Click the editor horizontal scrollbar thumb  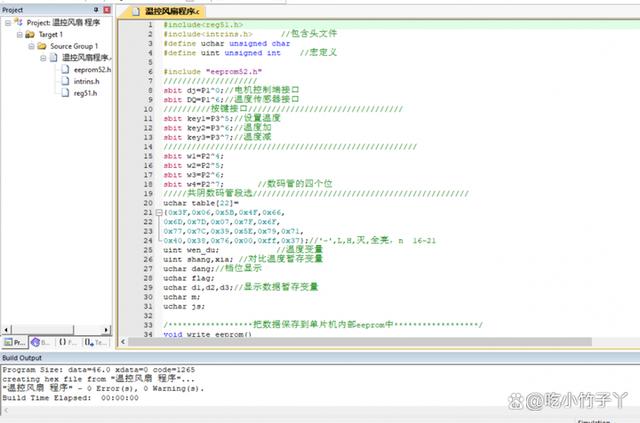pos(360,341)
